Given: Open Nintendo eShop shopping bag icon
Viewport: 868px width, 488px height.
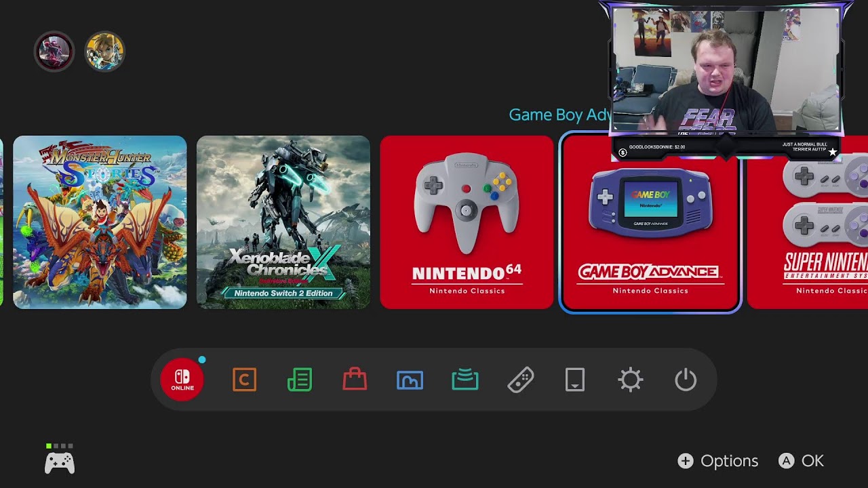Looking at the screenshot, I should point(355,379).
